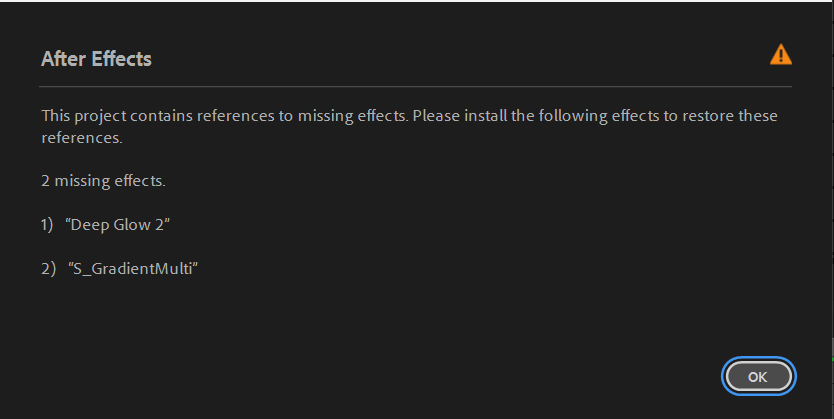This screenshot has height=419, width=834.
Task: Click the horizontal divider below the title
Action: [416, 87]
